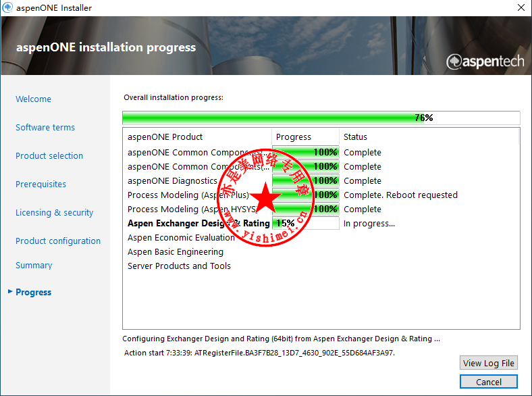Click the 'Complete. Reboot requested' status text
Screen dimensions: 532x396
point(400,195)
